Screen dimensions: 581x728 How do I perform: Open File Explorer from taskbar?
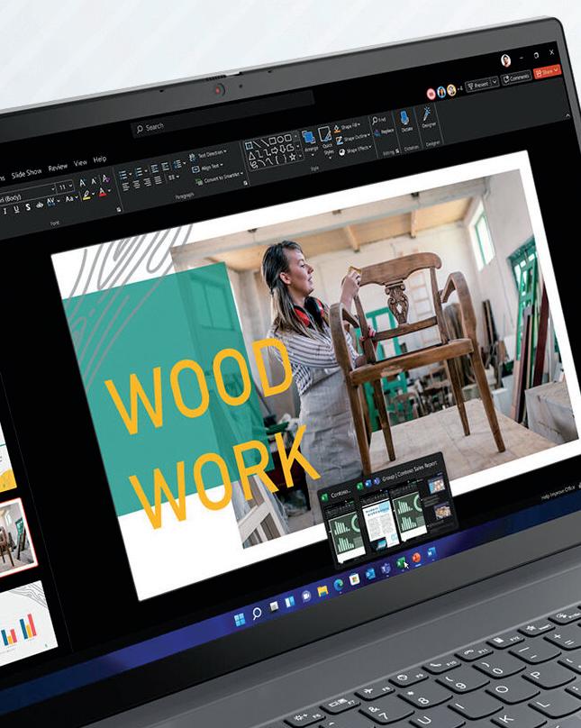(x=322, y=590)
